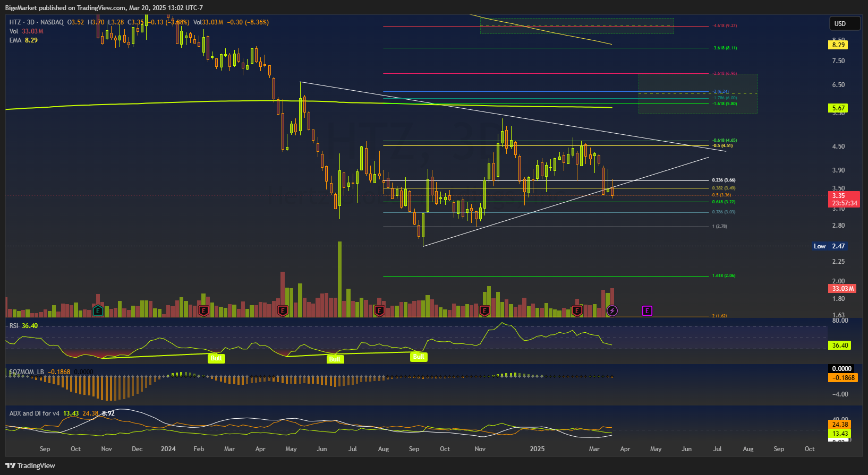Click the BigeMarket published on TradingView.com header
Image resolution: width=868 pixels, height=475 pixels.
click(104, 7)
